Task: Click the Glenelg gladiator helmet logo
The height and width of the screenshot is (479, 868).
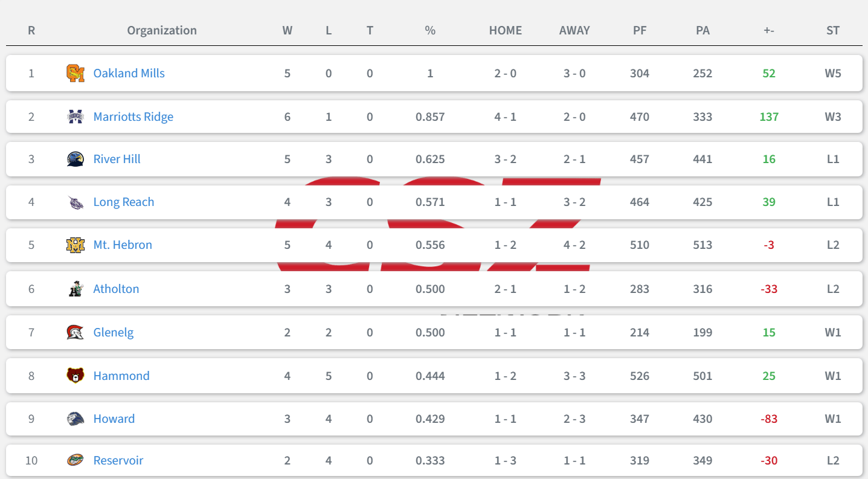Action: [76, 332]
